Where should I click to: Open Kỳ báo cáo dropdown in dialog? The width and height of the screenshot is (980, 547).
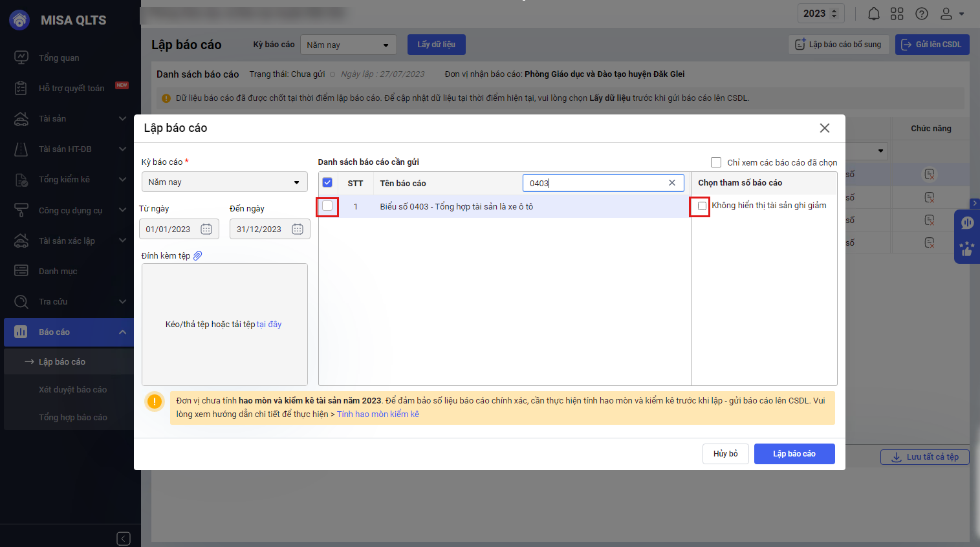[x=224, y=182]
